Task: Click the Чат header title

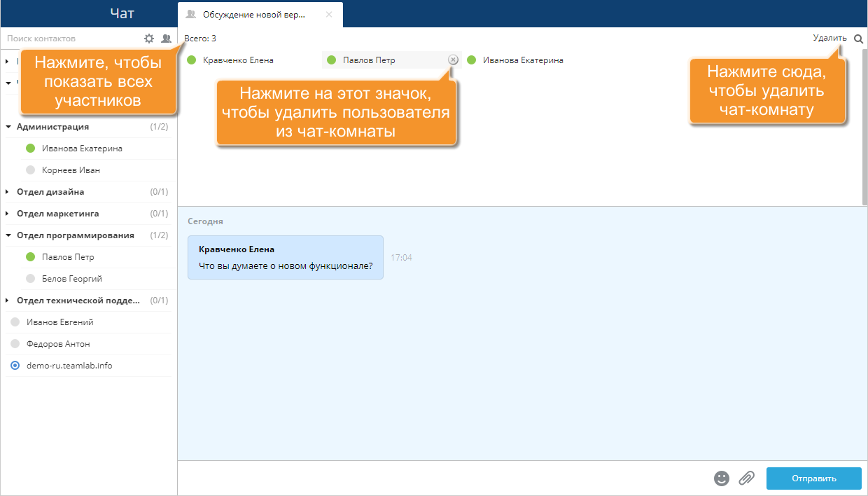Action: point(122,13)
